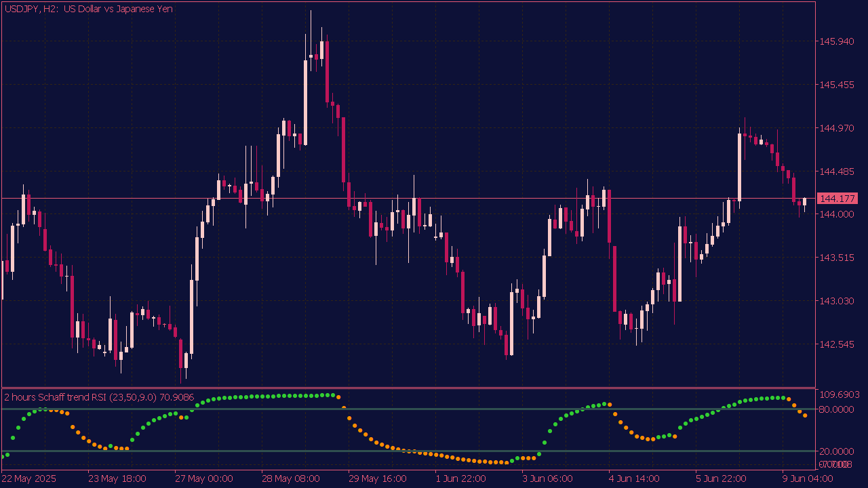Click the USDJPY, H2 chart title text
This screenshot has height=488, width=868.
(88, 9)
